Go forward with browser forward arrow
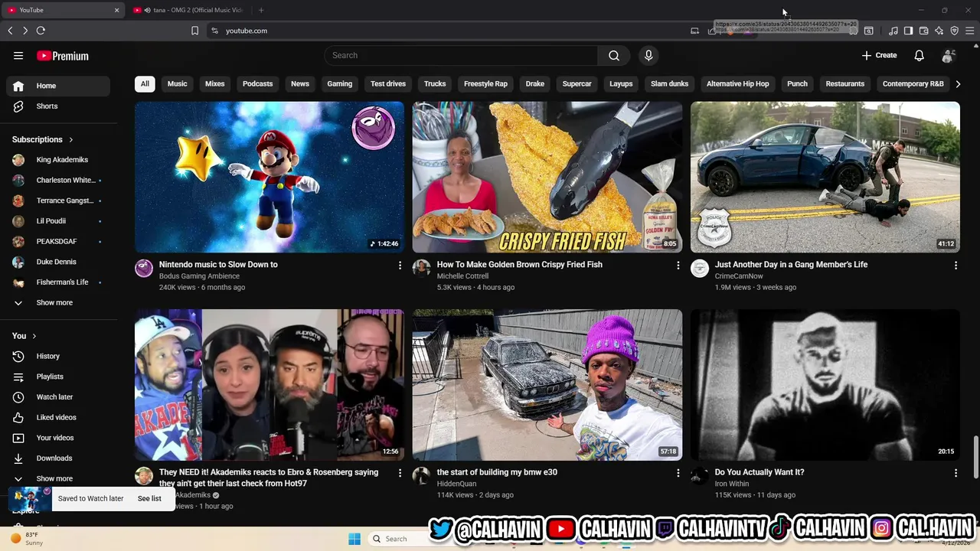This screenshot has height=551, width=980. tap(25, 31)
